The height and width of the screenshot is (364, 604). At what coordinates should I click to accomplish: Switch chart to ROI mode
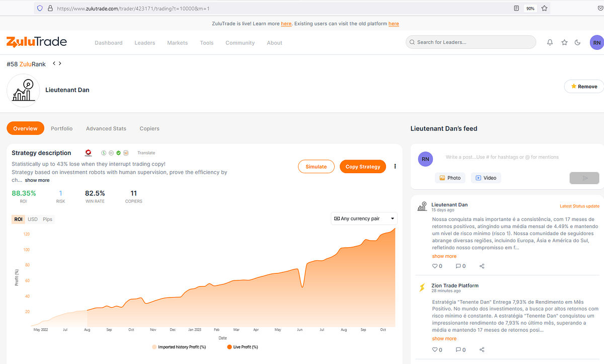coord(19,219)
